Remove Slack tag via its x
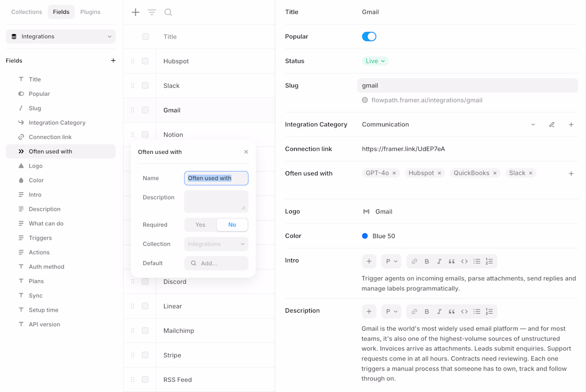This screenshot has width=586, height=392. [531, 173]
